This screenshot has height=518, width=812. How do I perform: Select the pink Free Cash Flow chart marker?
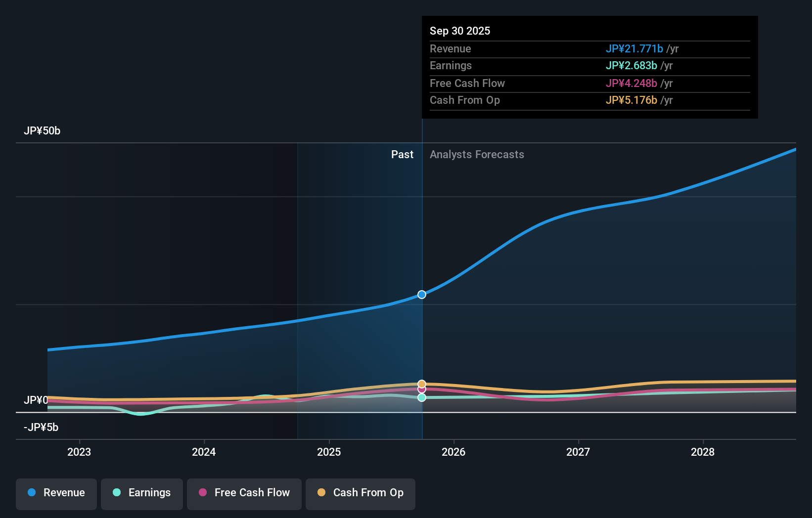coord(422,389)
